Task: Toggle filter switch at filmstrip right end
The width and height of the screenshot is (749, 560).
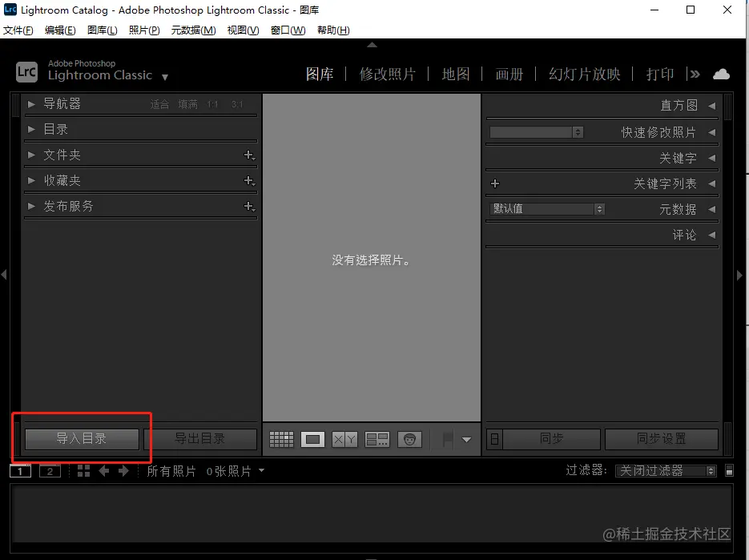Action: (730, 470)
